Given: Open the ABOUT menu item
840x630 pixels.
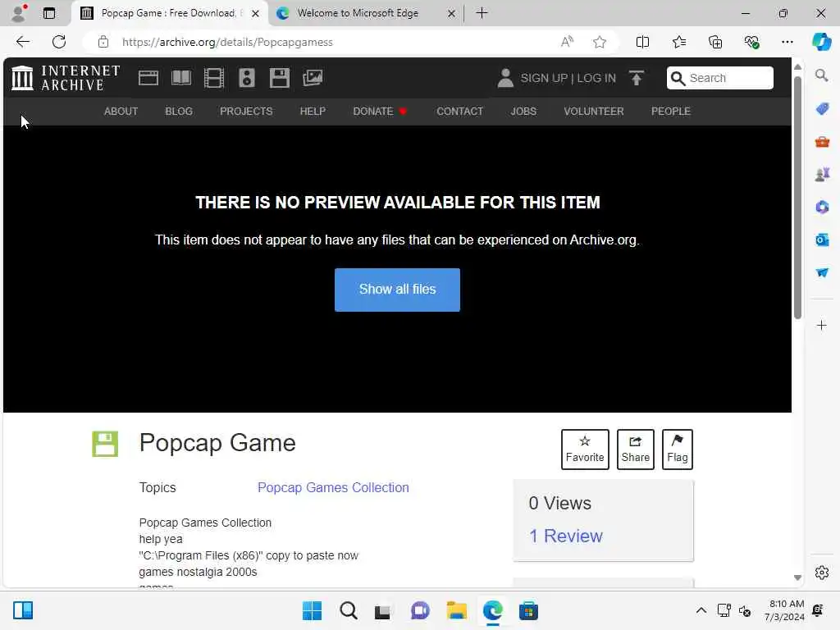Looking at the screenshot, I should tap(121, 112).
